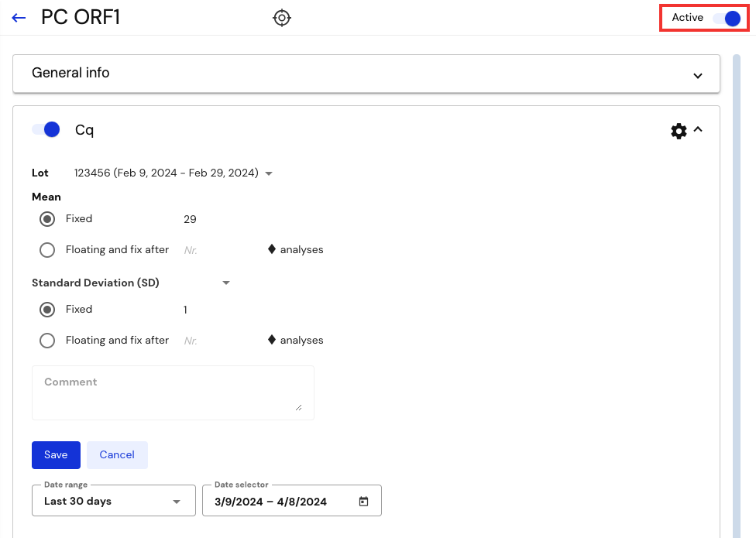The image size is (756, 538).
Task: Save the Cq settings
Action: point(56,454)
